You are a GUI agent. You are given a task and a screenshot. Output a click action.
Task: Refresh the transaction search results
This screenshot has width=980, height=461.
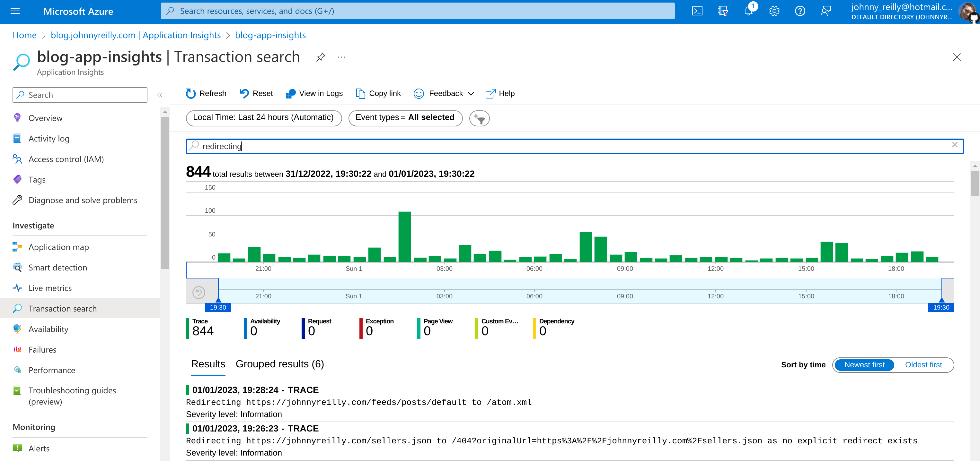coord(206,93)
